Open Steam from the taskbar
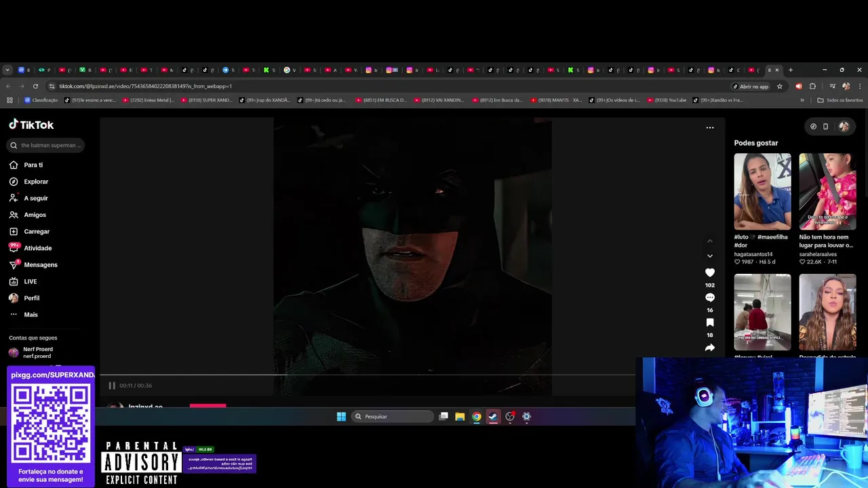 pos(493,416)
